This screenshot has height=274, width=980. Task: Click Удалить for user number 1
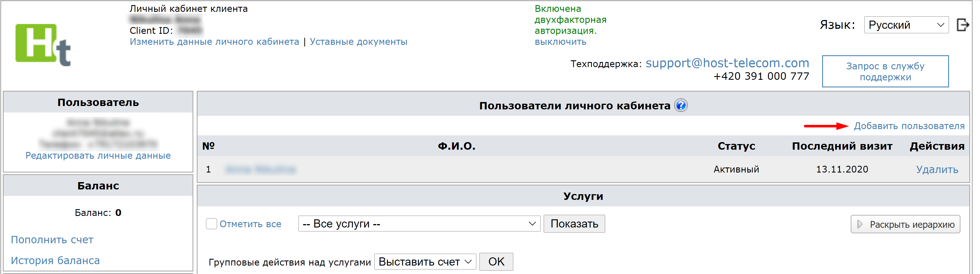pos(937,169)
